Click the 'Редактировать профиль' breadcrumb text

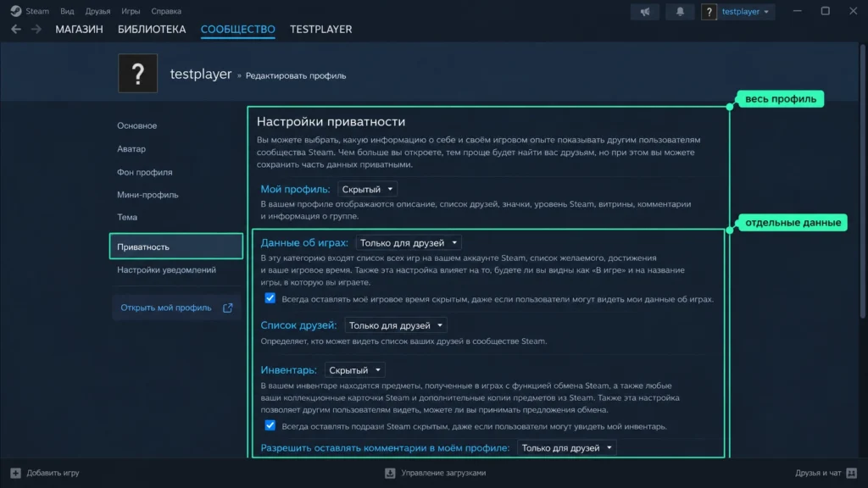[296, 75]
